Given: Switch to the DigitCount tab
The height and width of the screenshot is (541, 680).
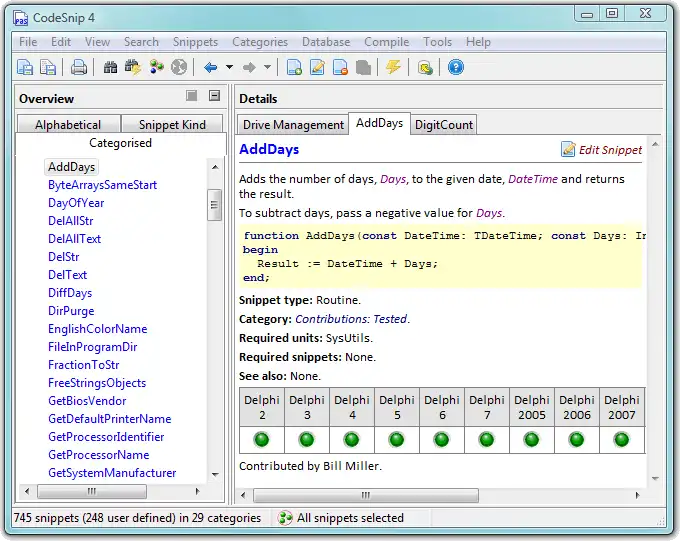Looking at the screenshot, I should point(444,125).
